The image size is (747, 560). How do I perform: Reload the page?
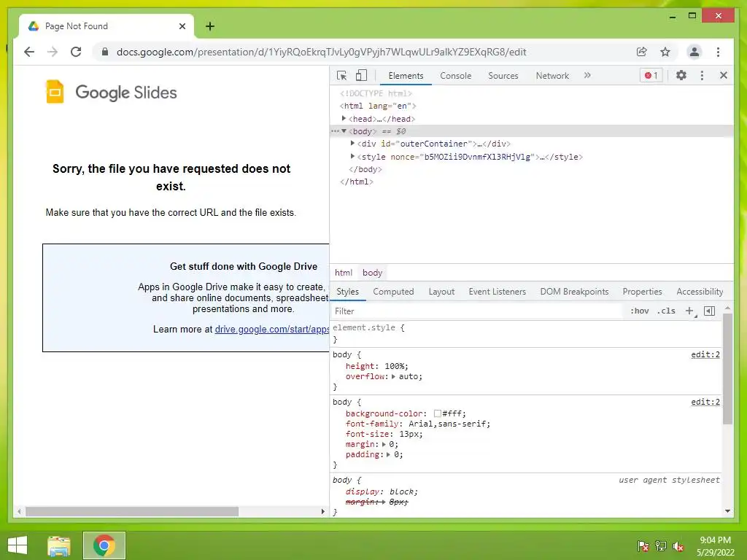click(x=76, y=52)
